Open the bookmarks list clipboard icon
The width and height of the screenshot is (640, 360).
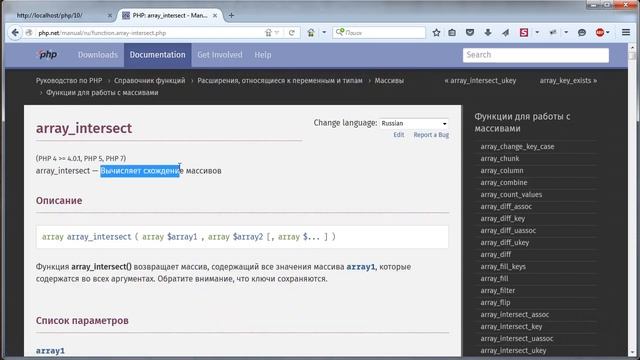coord(452,33)
